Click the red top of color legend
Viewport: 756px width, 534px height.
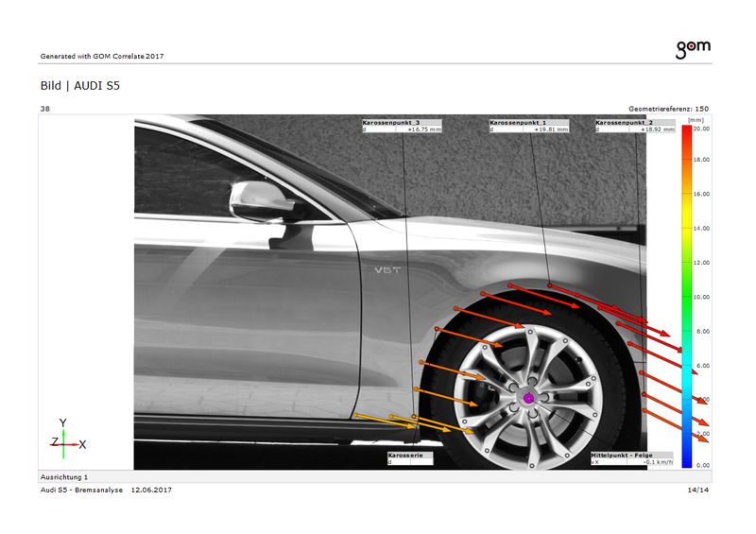tap(688, 134)
